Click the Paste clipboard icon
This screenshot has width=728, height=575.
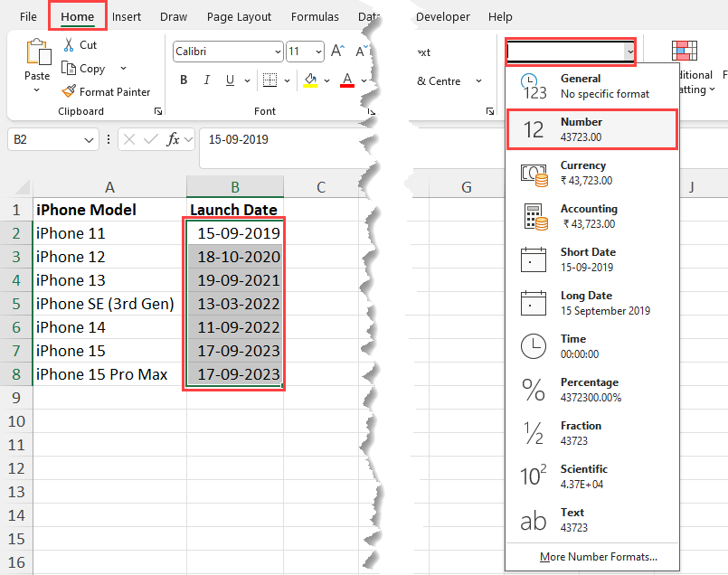click(x=39, y=52)
